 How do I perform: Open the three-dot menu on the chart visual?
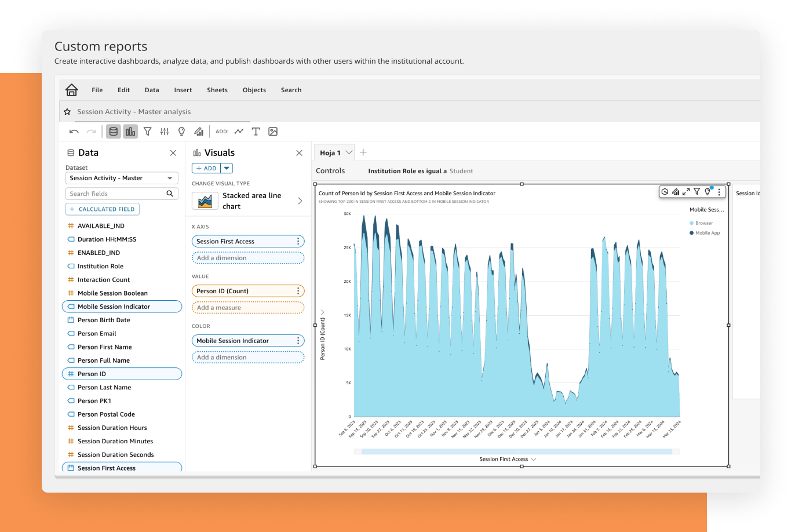[719, 192]
